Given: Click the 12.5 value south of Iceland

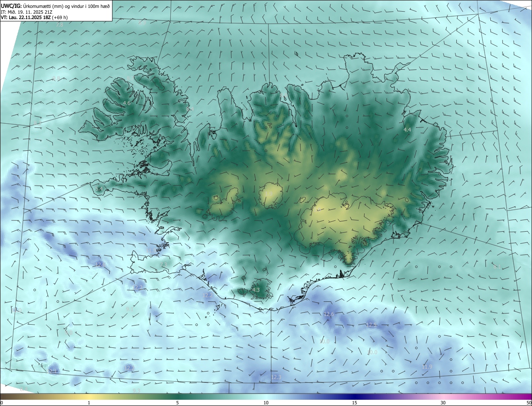Looking at the screenshot, I should pyautogui.click(x=371, y=325).
